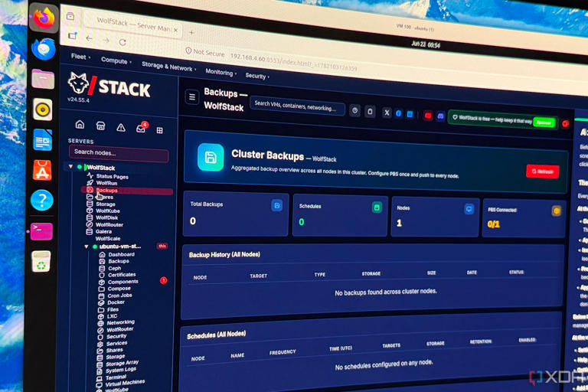The height and width of the screenshot is (392, 588).
Task: Open the Fleet dropdown menu
Action: [x=80, y=57]
